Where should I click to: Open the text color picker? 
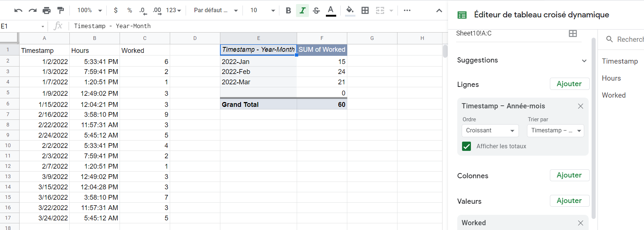tap(331, 10)
